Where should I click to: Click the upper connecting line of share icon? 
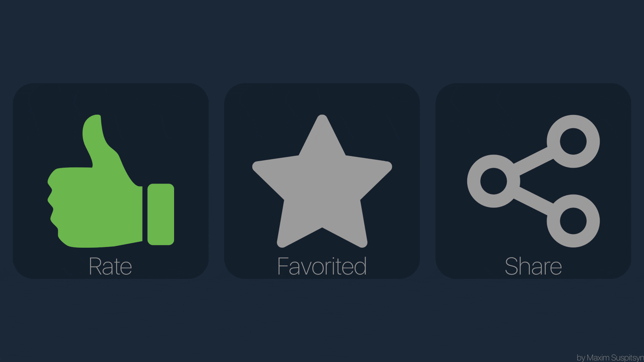533,161
